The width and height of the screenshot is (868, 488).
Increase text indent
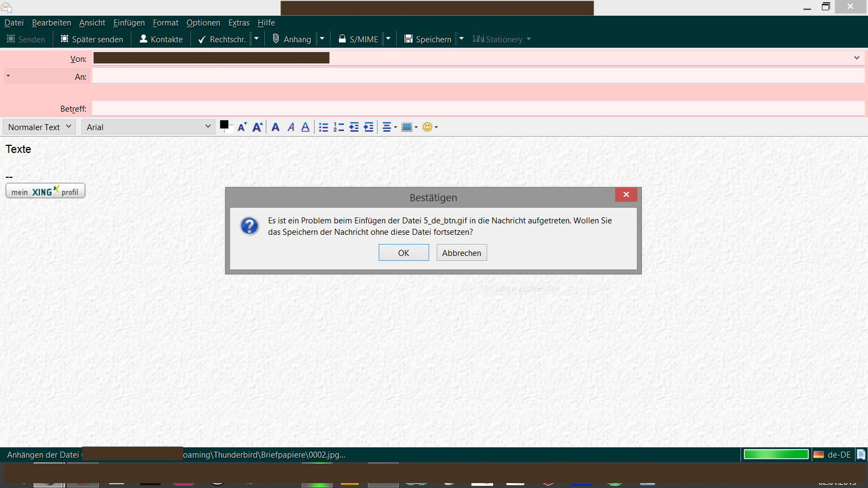pos(369,127)
